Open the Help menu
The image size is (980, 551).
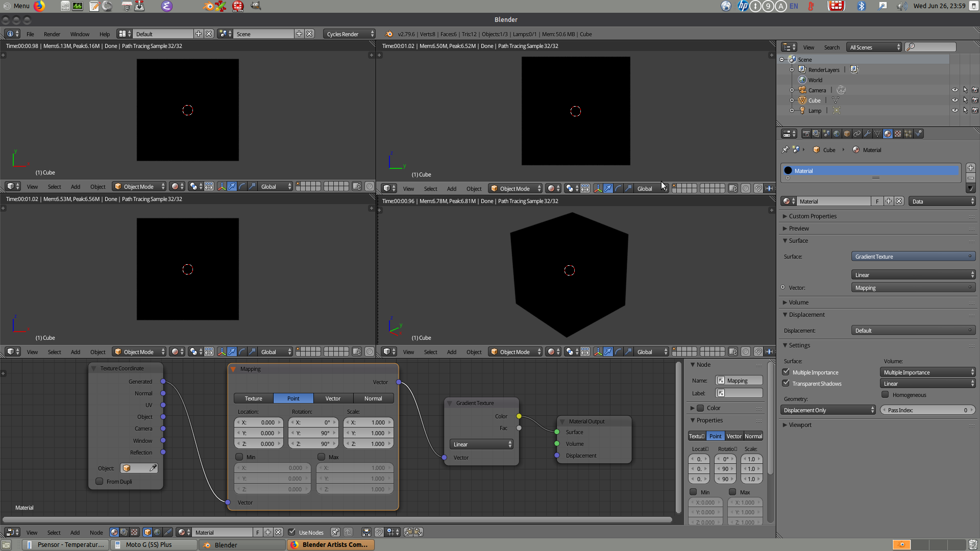point(105,34)
